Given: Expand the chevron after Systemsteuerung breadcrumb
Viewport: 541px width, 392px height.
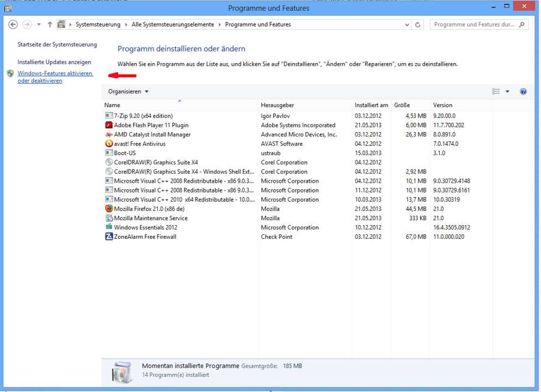Looking at the screenshot, I should [x=126, y=24].
